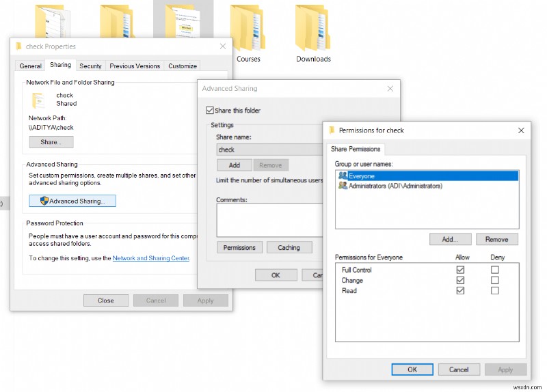Select the Share Permissions tab

coord(356,149)
